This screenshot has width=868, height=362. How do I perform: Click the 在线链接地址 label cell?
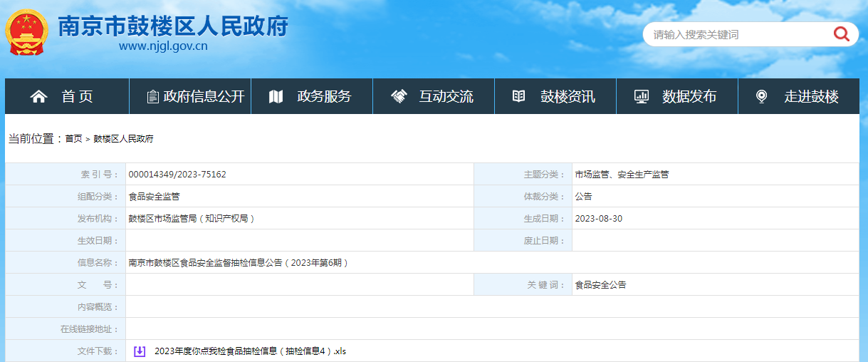point(66,329)
